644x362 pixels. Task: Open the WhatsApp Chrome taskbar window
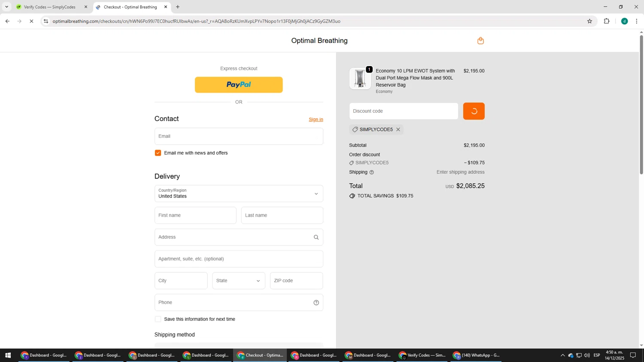pos(477,355)
